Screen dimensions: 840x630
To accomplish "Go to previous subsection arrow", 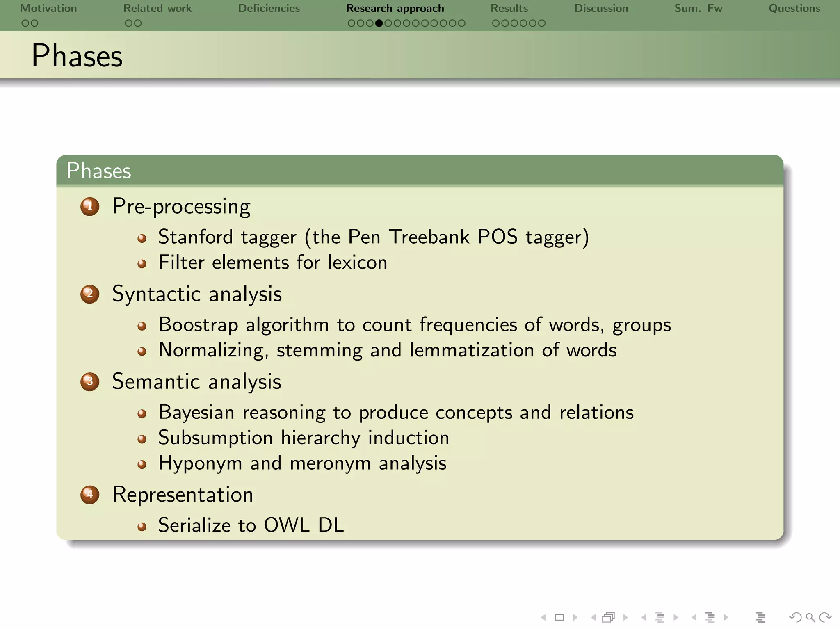I will [x=644, y=617].
